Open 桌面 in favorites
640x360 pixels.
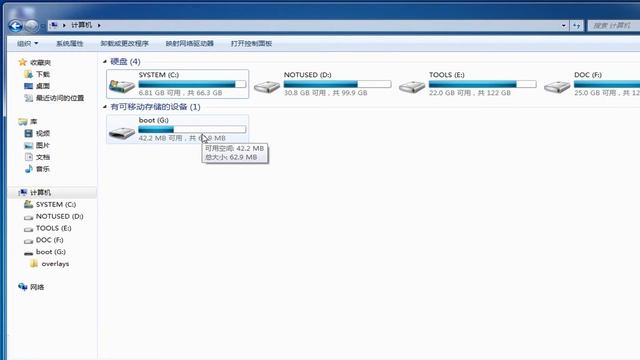coord(38,86)
